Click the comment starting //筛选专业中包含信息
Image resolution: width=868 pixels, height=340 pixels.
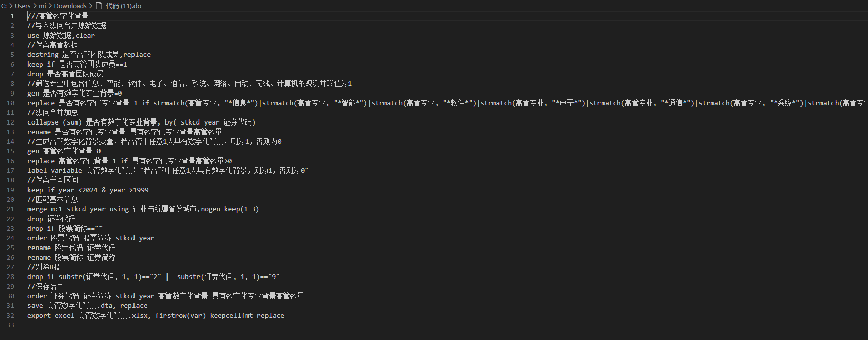[189, 83]
